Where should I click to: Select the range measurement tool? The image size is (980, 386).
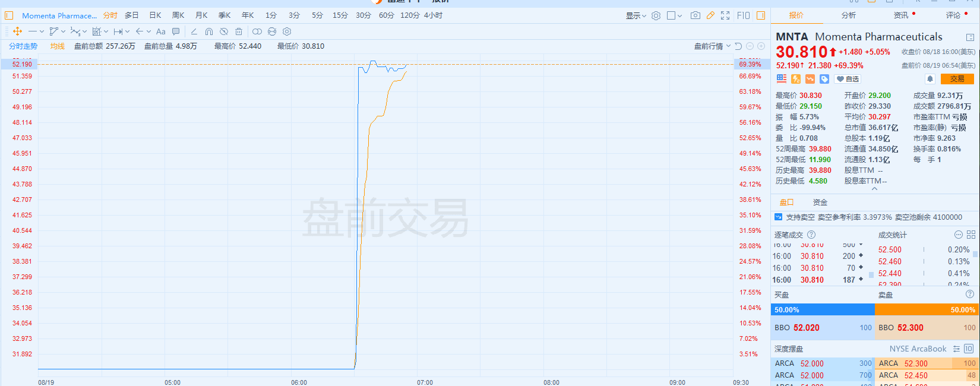118,31
